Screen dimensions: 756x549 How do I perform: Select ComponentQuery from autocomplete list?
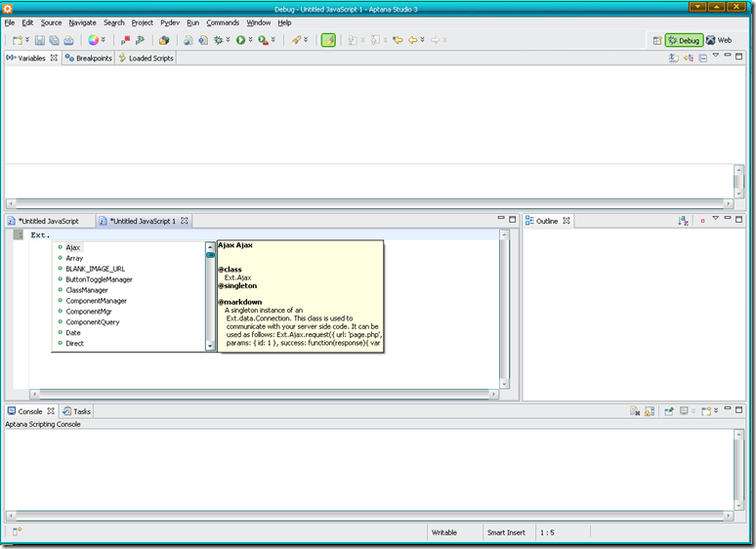tap(93, 322)
